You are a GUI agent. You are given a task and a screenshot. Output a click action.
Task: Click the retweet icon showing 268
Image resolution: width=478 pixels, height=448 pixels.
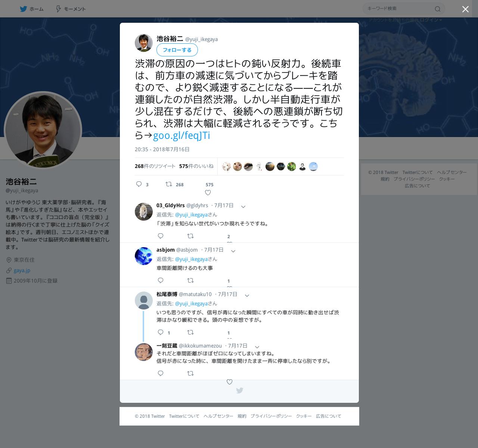coord(169,184)
